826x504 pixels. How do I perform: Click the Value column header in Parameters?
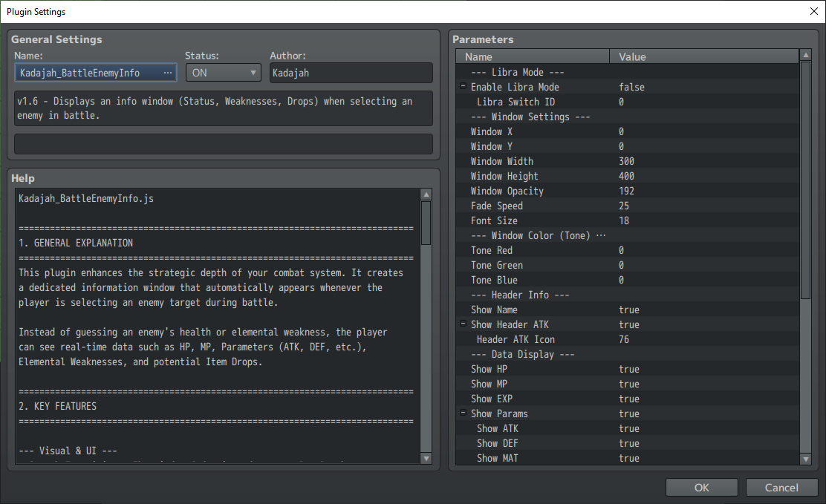click(x=704, y=57)
